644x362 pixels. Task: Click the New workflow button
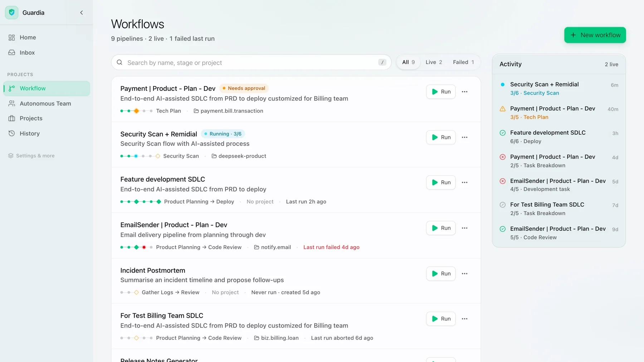pyautogui.click(x=595, y=35)
